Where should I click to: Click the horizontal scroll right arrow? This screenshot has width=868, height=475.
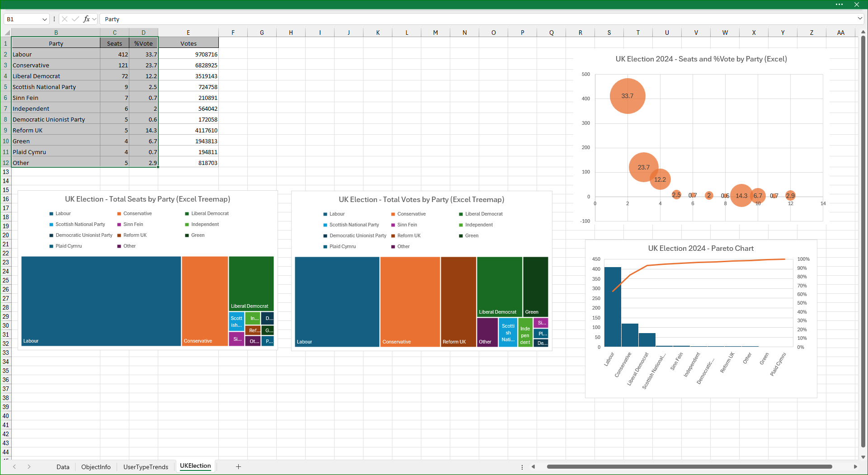click(855, 466)
